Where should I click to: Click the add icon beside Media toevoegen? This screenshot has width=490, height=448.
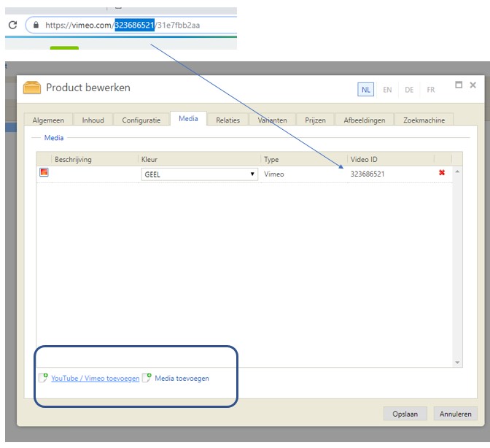[147, 378]
